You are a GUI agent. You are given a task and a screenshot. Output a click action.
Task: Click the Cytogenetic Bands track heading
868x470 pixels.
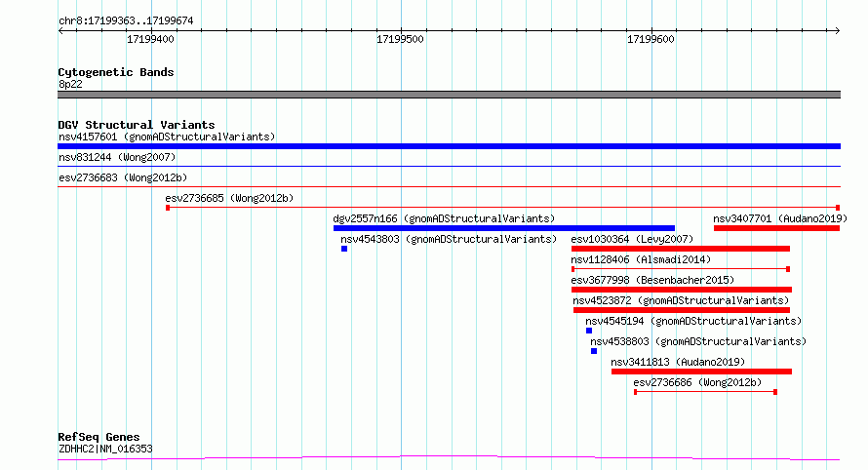pos(116,72)
